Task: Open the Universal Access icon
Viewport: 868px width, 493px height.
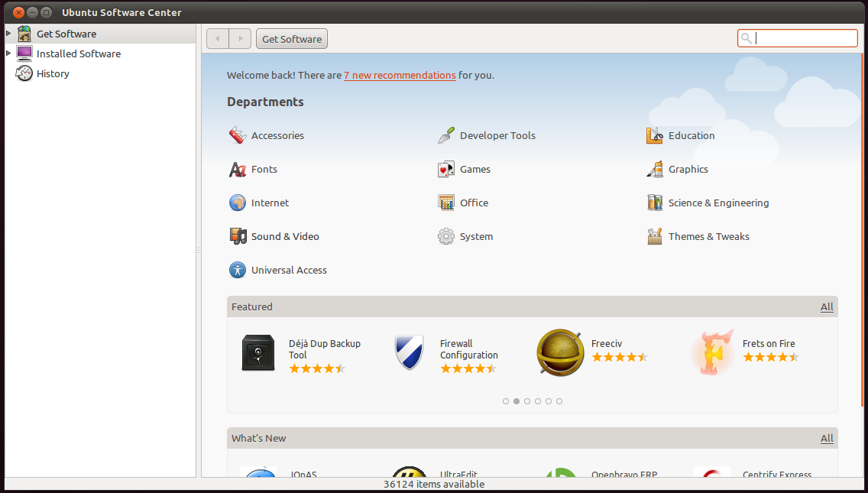Action: point(238,271)
